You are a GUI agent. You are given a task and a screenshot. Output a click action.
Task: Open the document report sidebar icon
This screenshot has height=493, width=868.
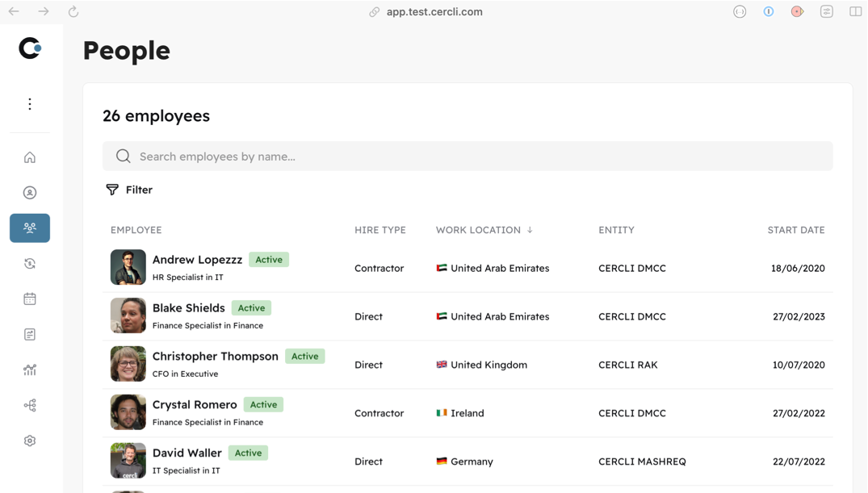click(x=30, y=334)
